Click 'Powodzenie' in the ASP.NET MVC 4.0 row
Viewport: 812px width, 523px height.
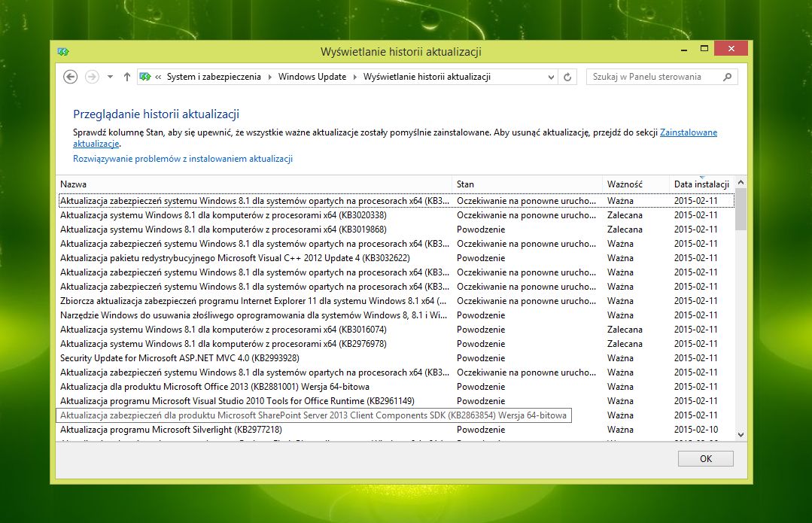click(x=481, y=357)
